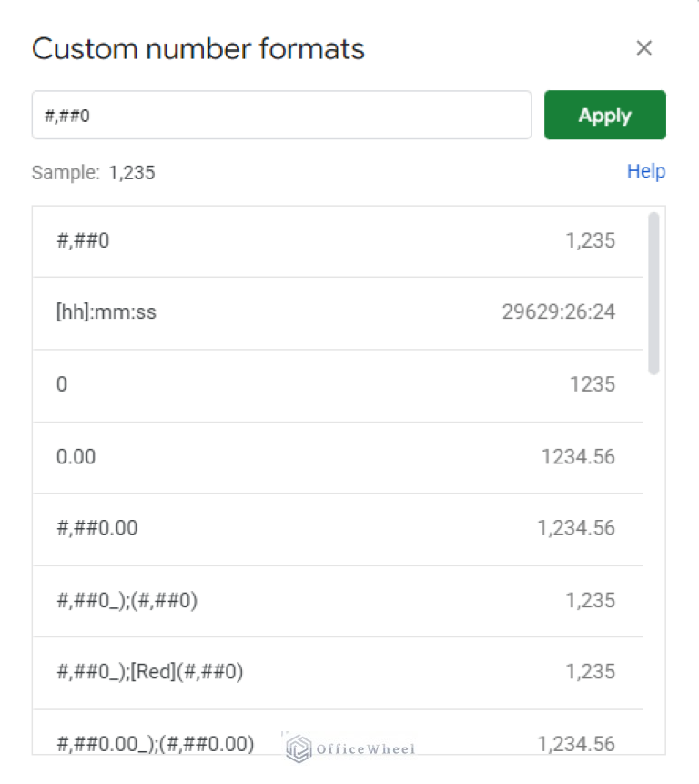Click the Custom number formats title
699x784 pixels.
coord(198,48)
